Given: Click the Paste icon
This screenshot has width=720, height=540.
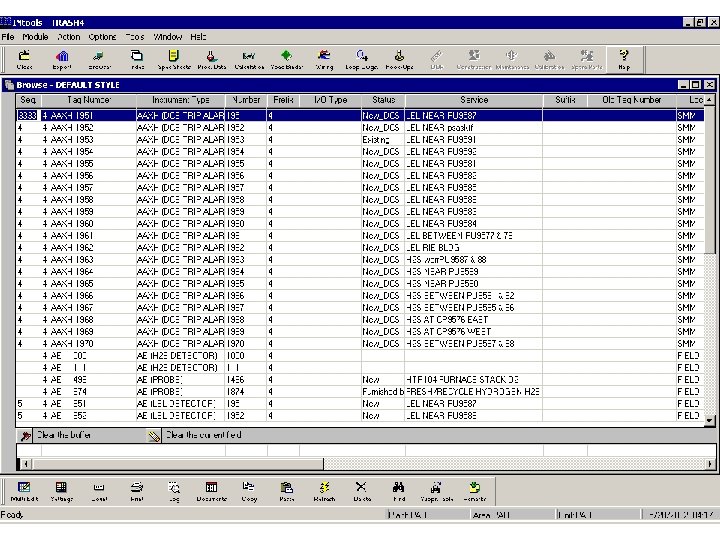Looking at the screenshot, I should click(x=287, y=491).
